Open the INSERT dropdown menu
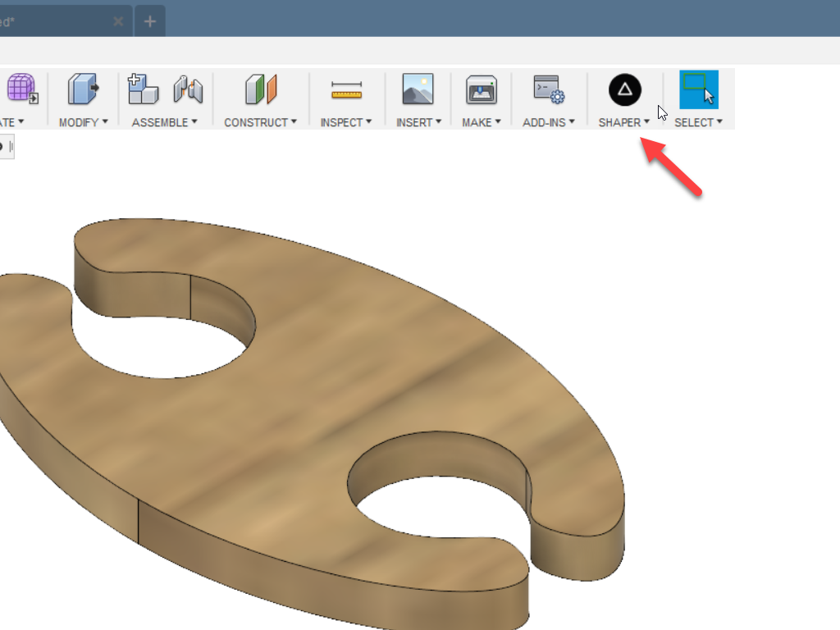The image size is (840, 630). 419,122
